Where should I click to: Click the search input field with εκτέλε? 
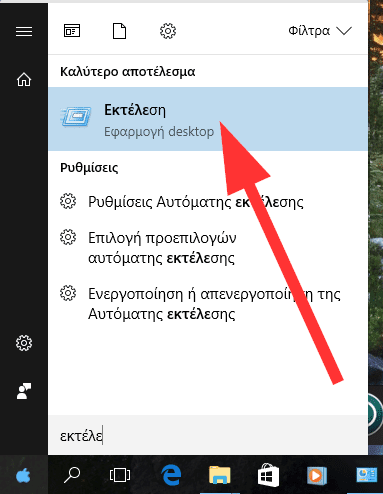pyautogui.click(x=208, y=435)
